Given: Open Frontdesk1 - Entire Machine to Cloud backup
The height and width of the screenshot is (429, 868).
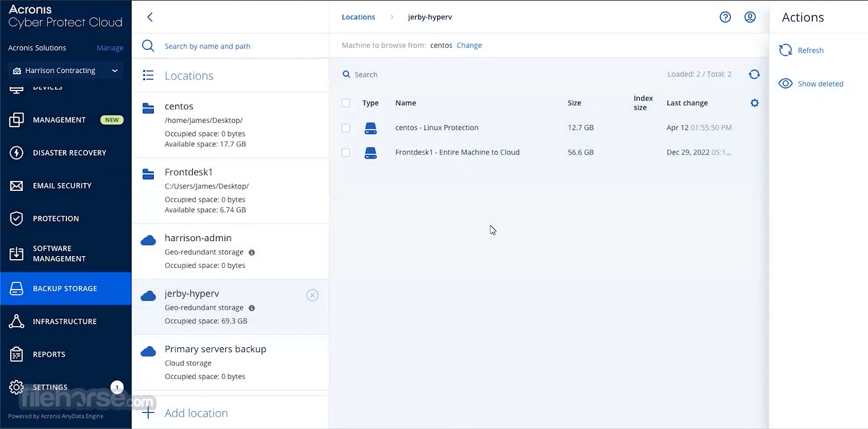Looking at the screenshot, I should pos(457,153).
